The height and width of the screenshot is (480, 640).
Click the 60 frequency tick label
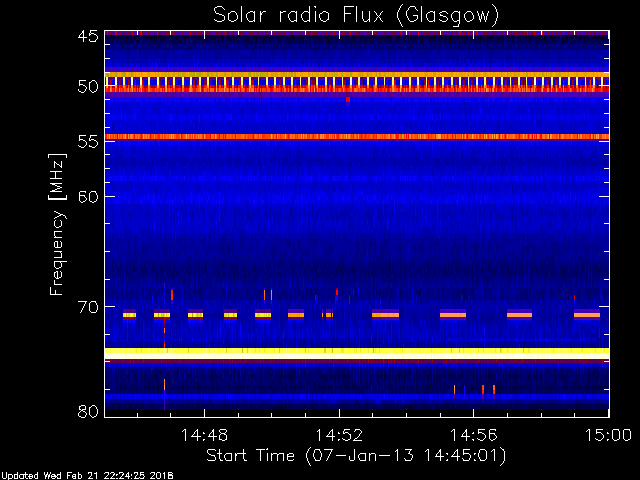click(x=88, y=197)
